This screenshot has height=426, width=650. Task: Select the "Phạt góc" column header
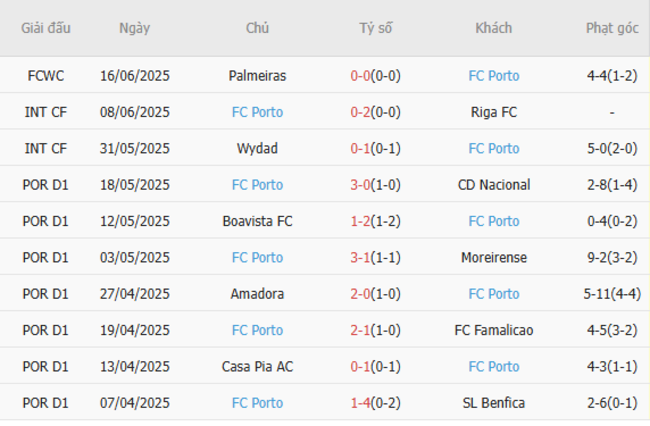click(x=610, y=28)
